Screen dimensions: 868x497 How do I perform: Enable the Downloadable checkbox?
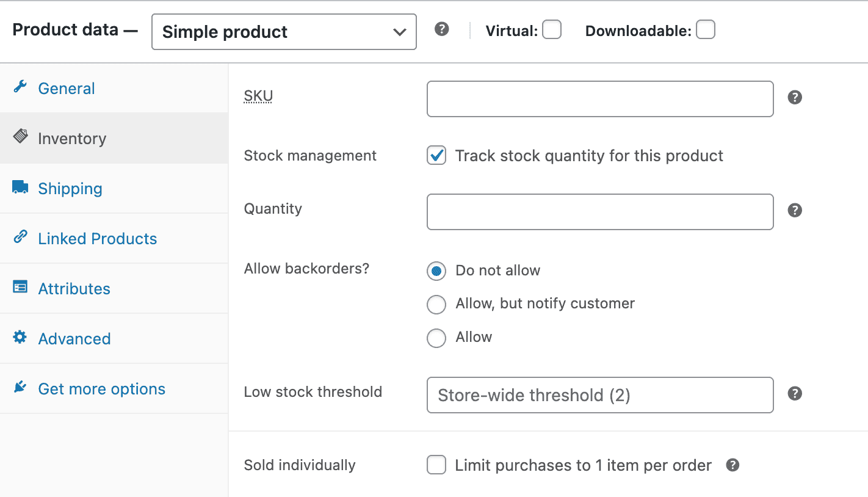pos(706,29)
